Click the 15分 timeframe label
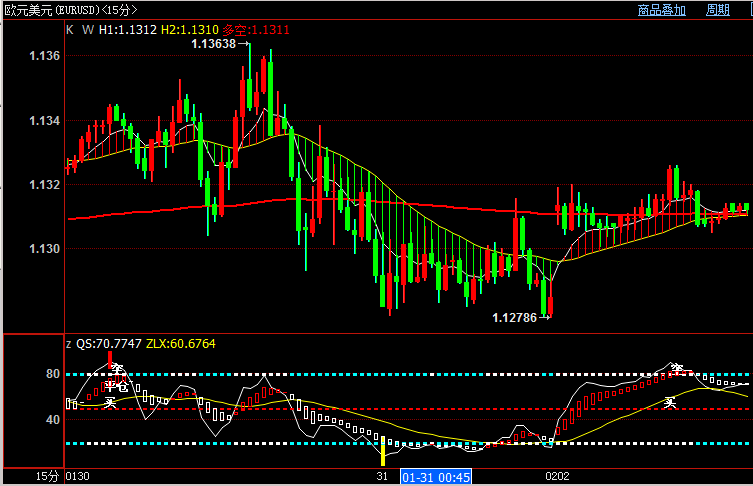 click(x=47, y=477)
